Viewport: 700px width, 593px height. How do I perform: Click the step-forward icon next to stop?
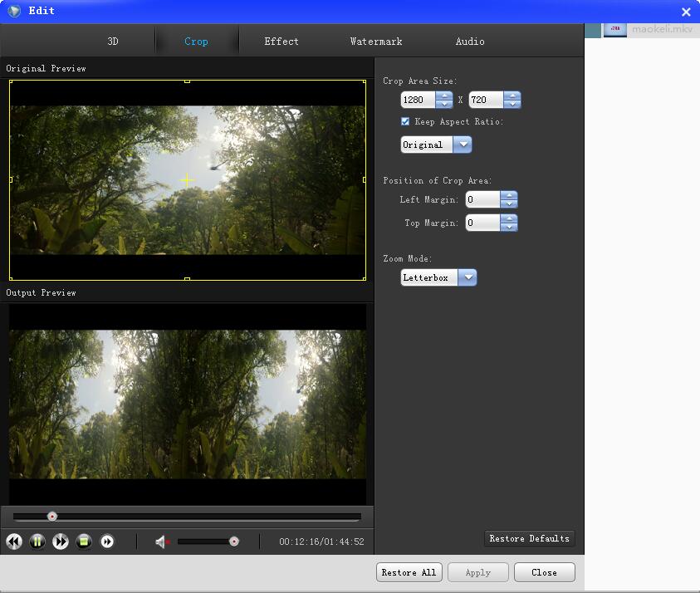point(107,542)
